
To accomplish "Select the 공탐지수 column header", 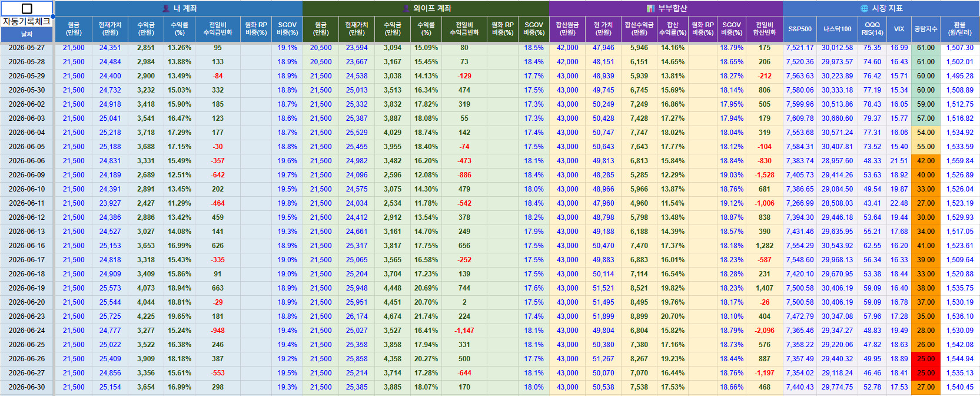I will point(926,29).
